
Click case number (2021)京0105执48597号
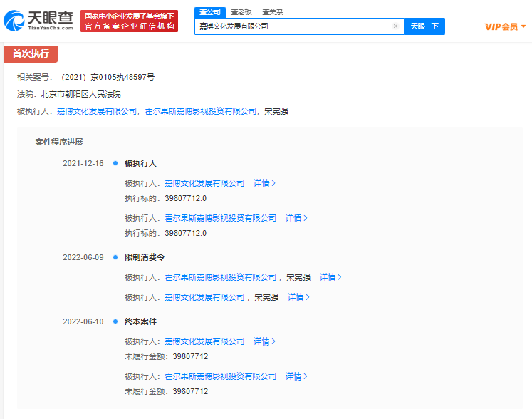click(x=108, y=78)
